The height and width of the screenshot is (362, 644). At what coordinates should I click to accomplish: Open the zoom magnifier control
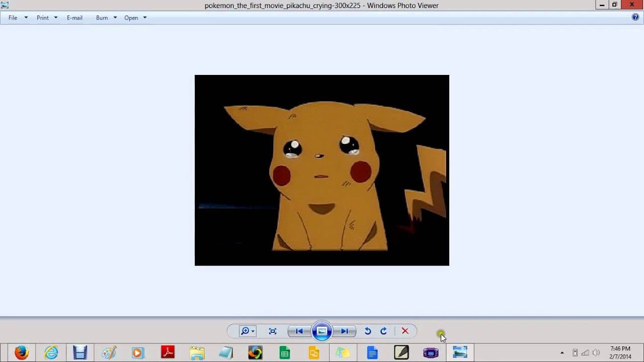(x=247, y=331)
